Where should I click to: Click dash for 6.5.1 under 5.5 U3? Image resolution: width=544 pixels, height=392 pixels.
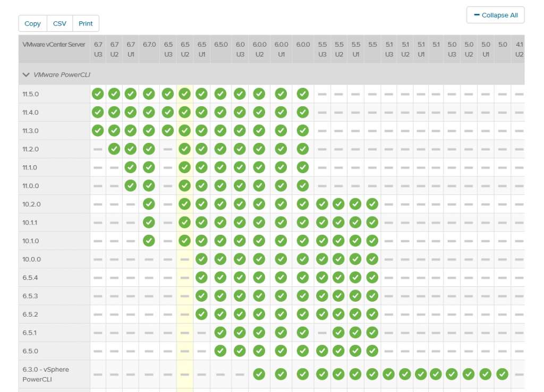(x=322, y=333)
